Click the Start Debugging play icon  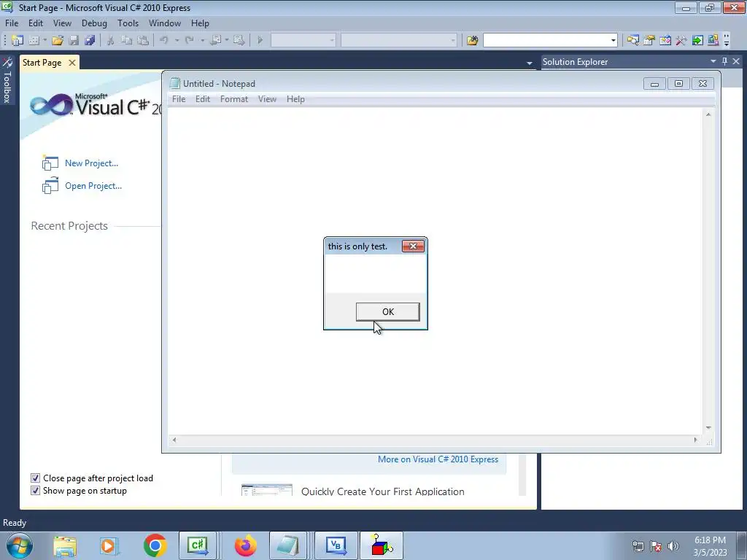260,41
